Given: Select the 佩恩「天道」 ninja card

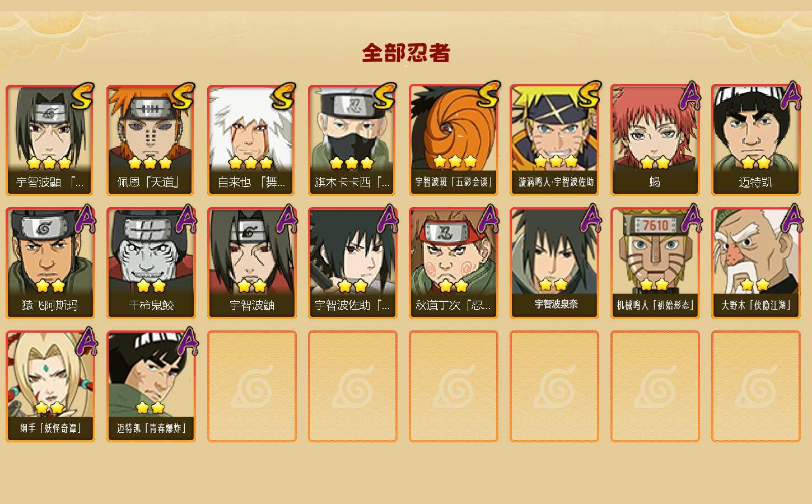Looking at the screenshot, I should coord(151,140).
